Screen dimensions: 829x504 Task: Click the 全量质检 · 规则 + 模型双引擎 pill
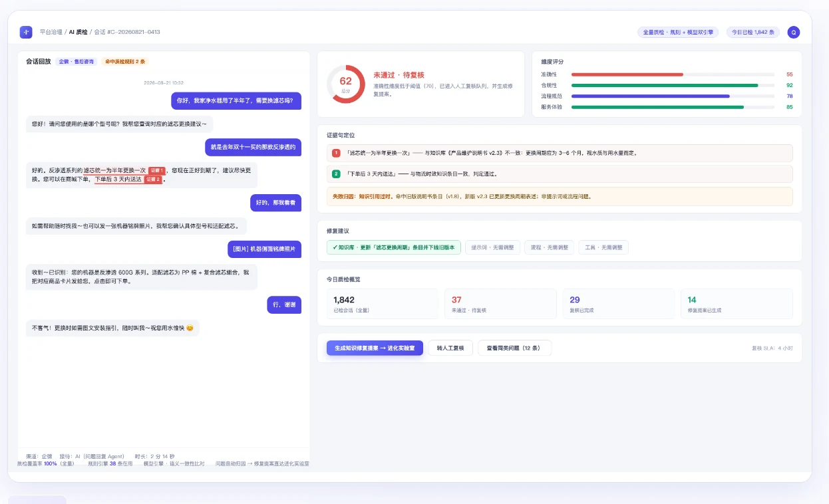(x=677, y=32)
